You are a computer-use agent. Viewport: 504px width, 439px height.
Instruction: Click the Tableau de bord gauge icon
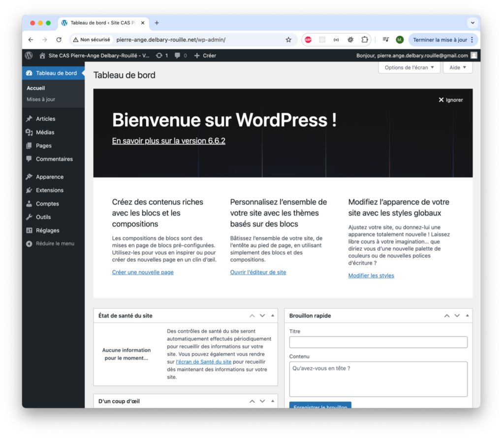pyautogui.click(x=29, y=73)
